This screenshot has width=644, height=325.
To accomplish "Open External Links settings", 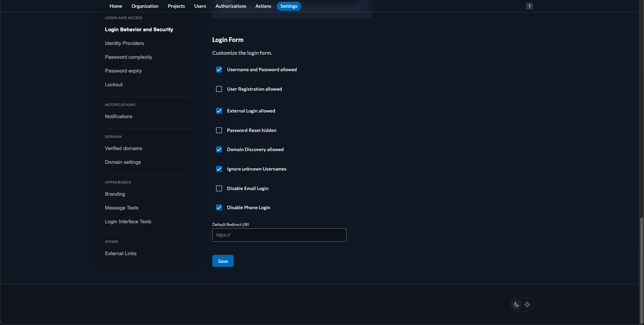I will [121, 253].
